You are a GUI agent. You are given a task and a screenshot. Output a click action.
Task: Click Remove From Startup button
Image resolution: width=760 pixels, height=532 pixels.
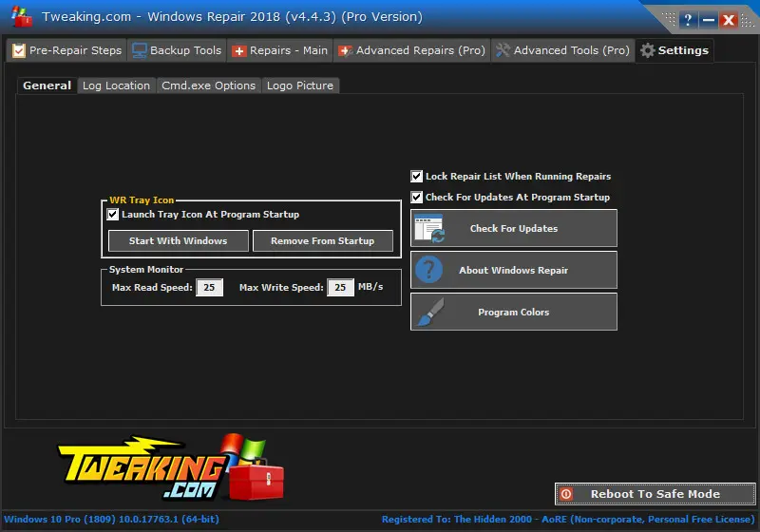coord(323,240)
